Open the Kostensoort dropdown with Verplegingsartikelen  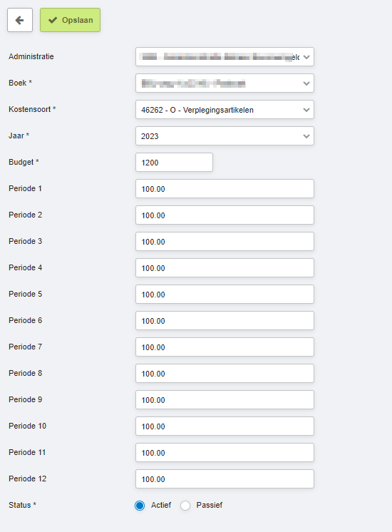pyautogui.click(x=225, y=110)
